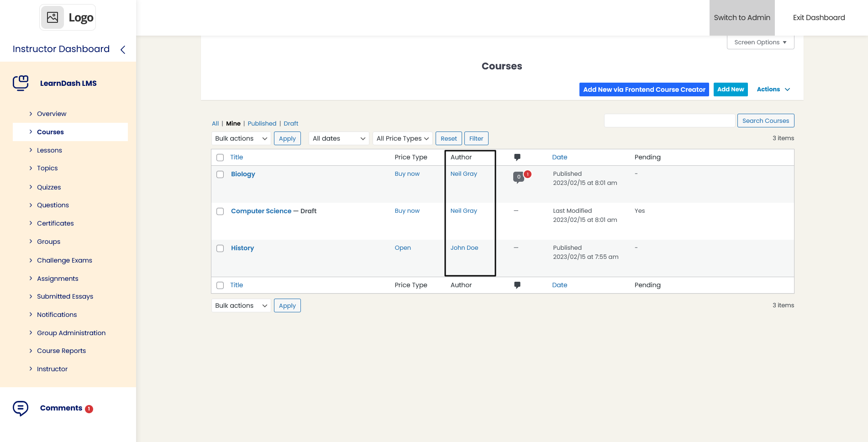Image resolution: width=868 pixels, height=442 pixels.
Task: Toggle select-all checkbox in table header
Action: (220, 158)
